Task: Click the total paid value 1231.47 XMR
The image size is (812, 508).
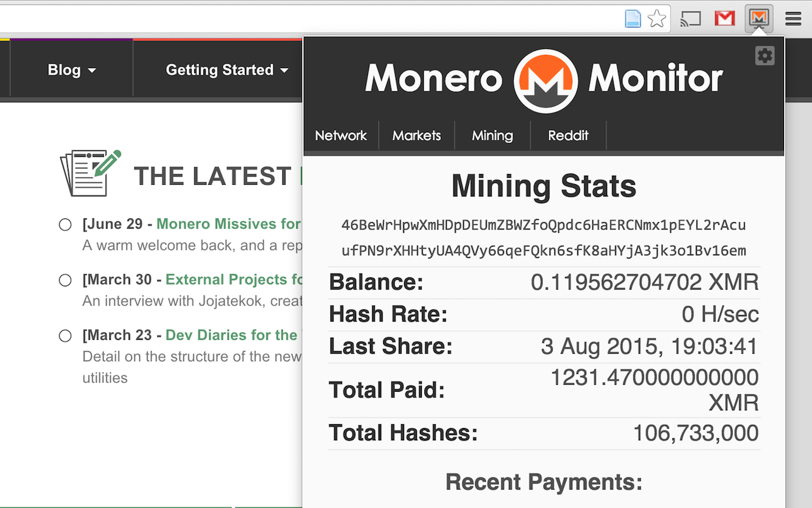Action: click(x=654, y=390)
